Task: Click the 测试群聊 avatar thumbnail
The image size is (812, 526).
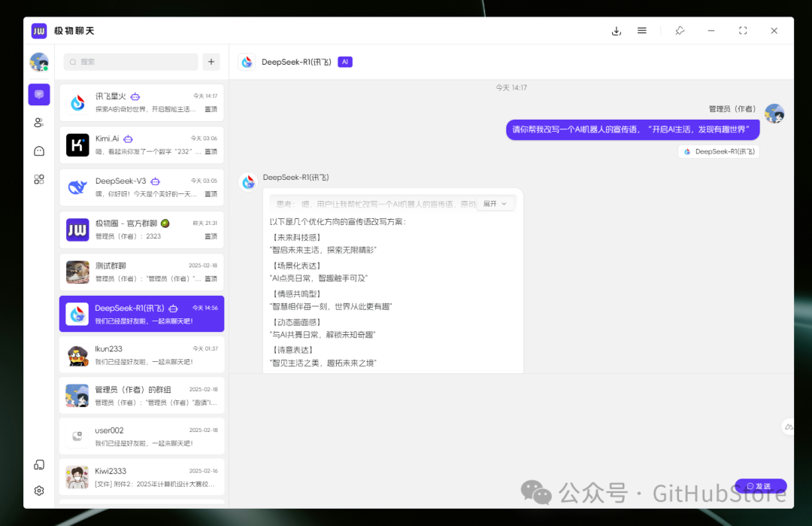Action: [x=77, y=272]
